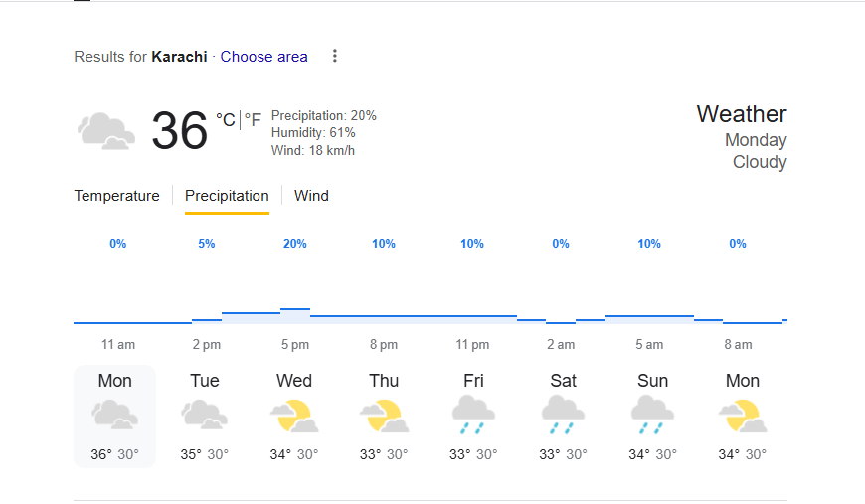Click the Choose area link

263,57
